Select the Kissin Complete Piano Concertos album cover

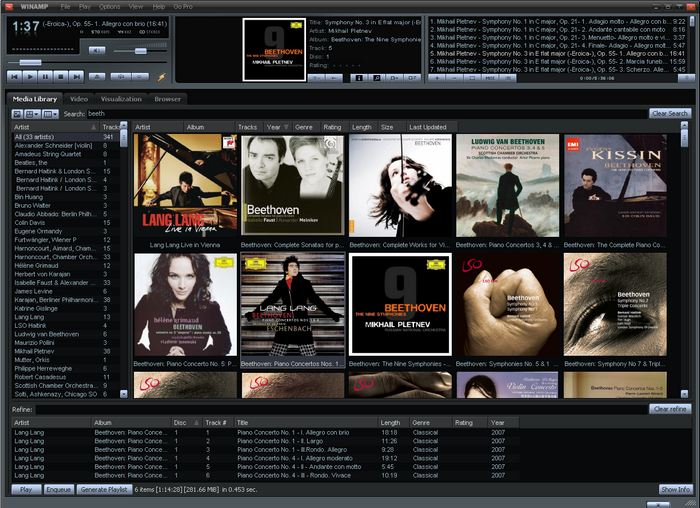(x=615, y=185)
